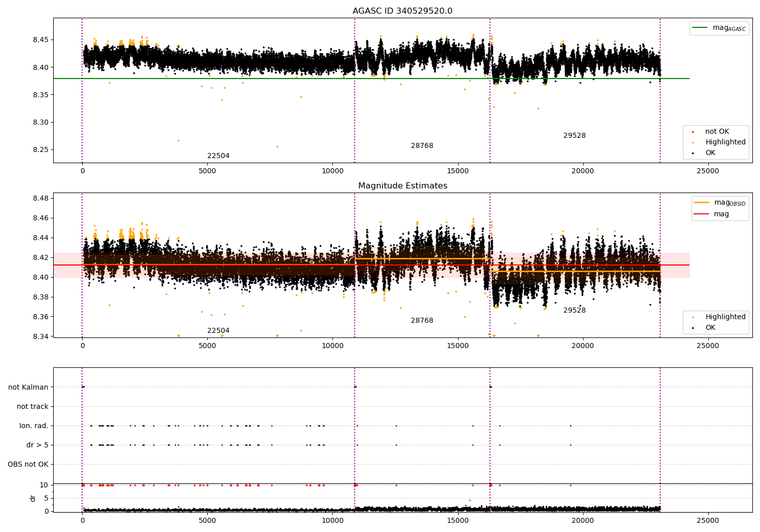The height and width of the screenshot is (532, 760).
Task: Click the 'dr > 5' row label
Action: [x=37, y=445]
